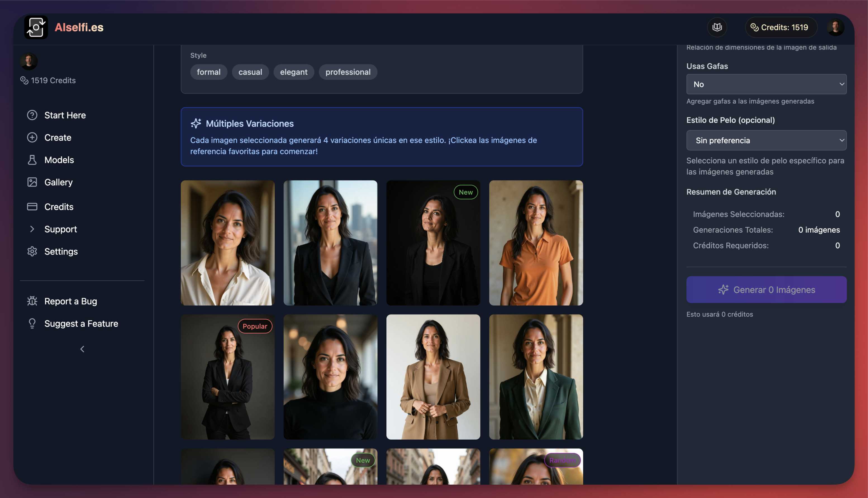Open the Estilo de Pelo dropdown
The height and width of the screenshot is (498, 868).
click(x=766, y=140)
